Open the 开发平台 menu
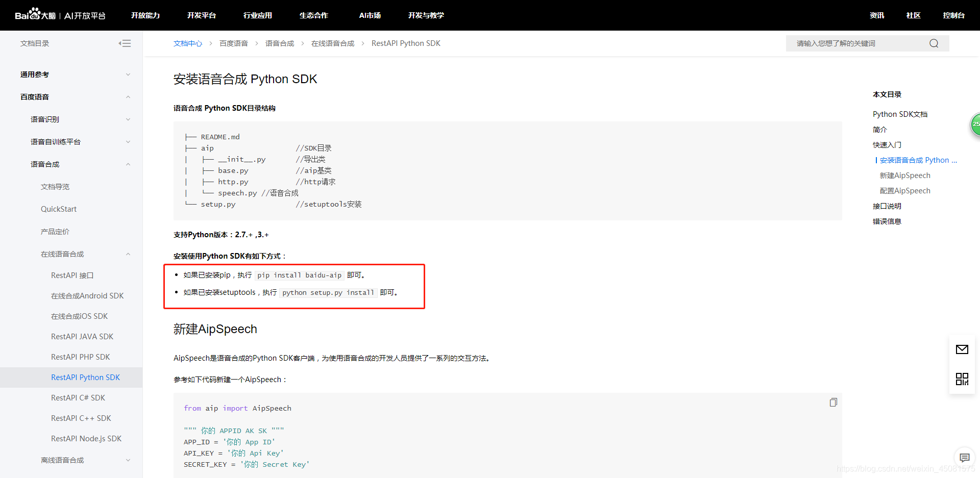 [202, 15]
